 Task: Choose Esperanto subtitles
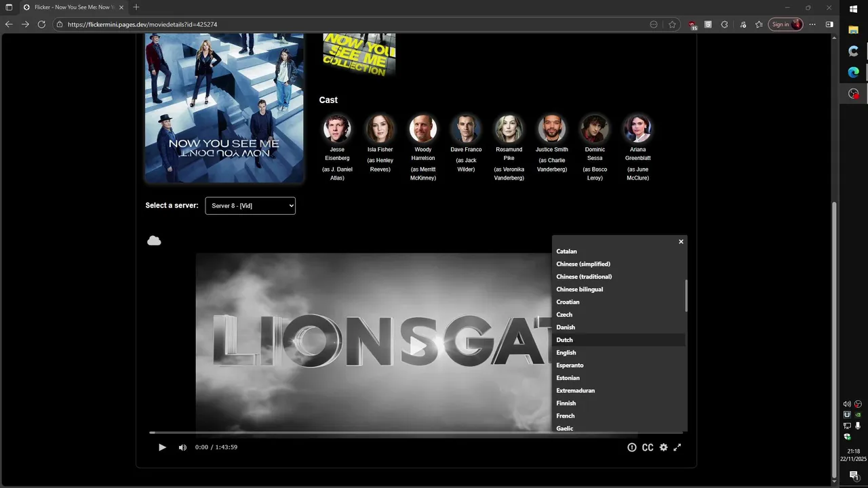coord(618,365)
